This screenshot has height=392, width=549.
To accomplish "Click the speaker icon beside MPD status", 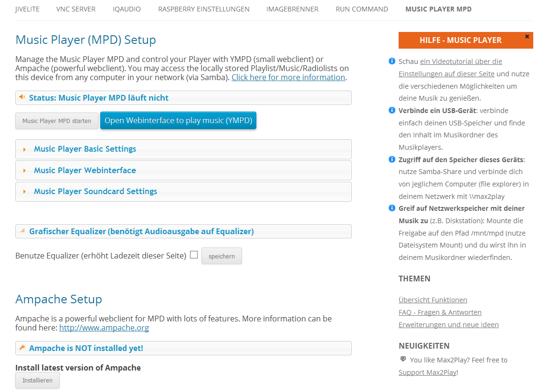I will tap(22, 97).
